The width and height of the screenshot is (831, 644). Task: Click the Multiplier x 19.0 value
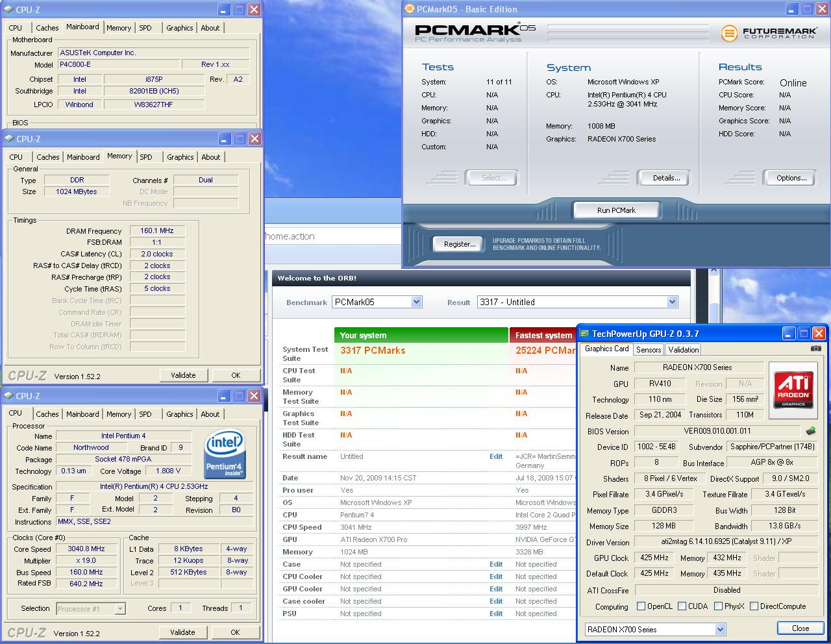click(x=86, y=560)
